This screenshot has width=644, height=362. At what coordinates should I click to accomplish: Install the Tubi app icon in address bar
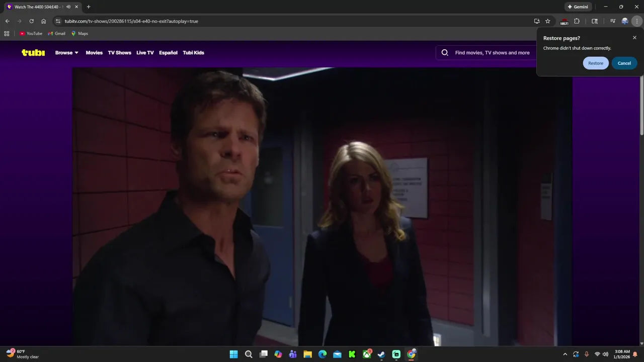tap(537, 21)
